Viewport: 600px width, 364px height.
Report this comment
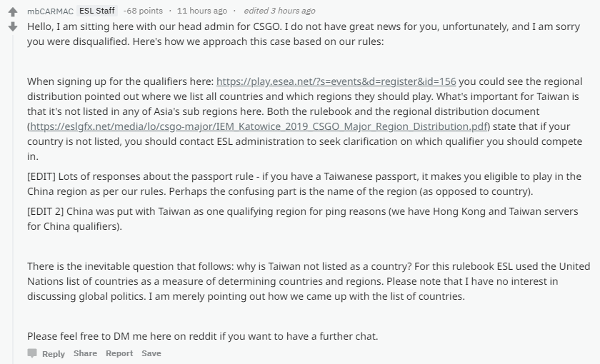point(119,353)
